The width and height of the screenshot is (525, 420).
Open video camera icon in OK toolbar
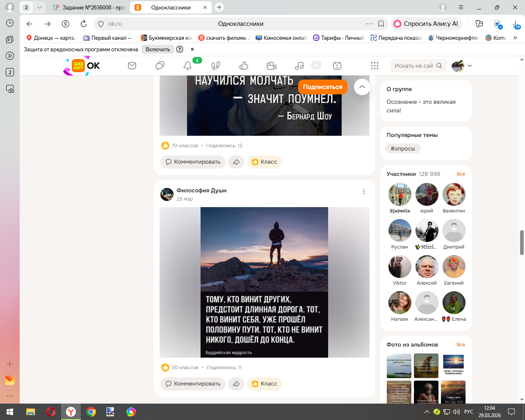(x=271, y=66)
